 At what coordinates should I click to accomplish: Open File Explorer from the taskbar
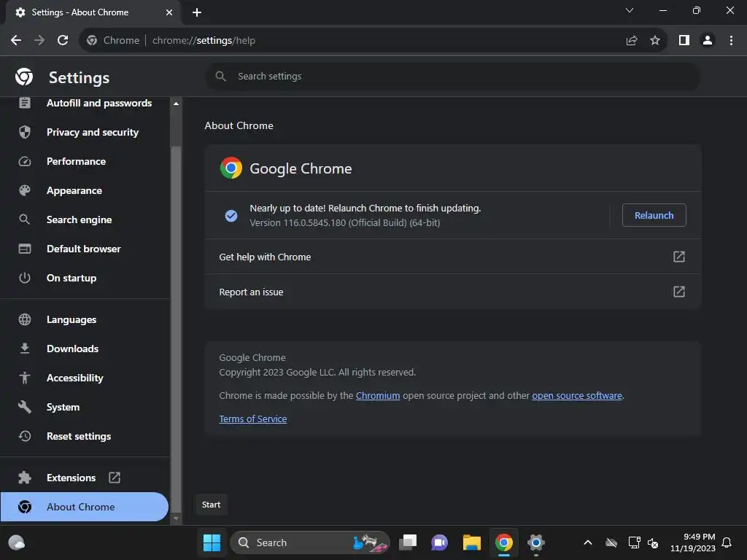click(x=472, y=542)
